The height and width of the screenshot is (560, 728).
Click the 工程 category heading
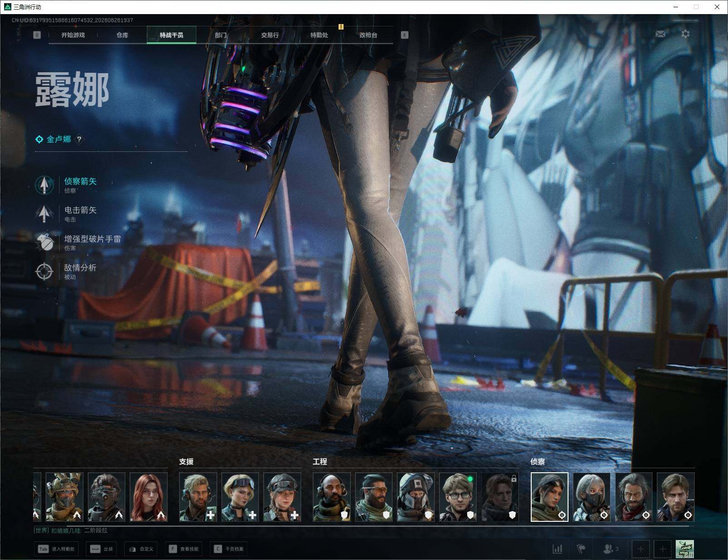[x=320, y=461]
